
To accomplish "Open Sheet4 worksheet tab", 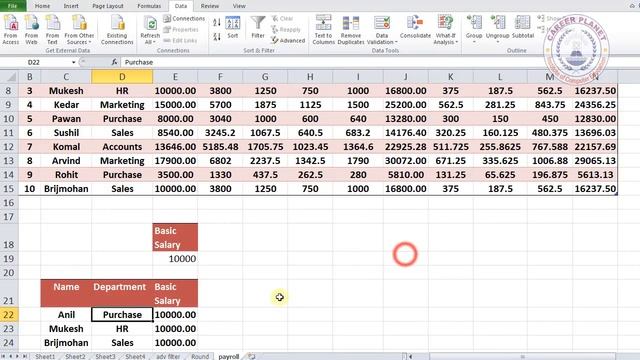I will (x=135, y=356).
